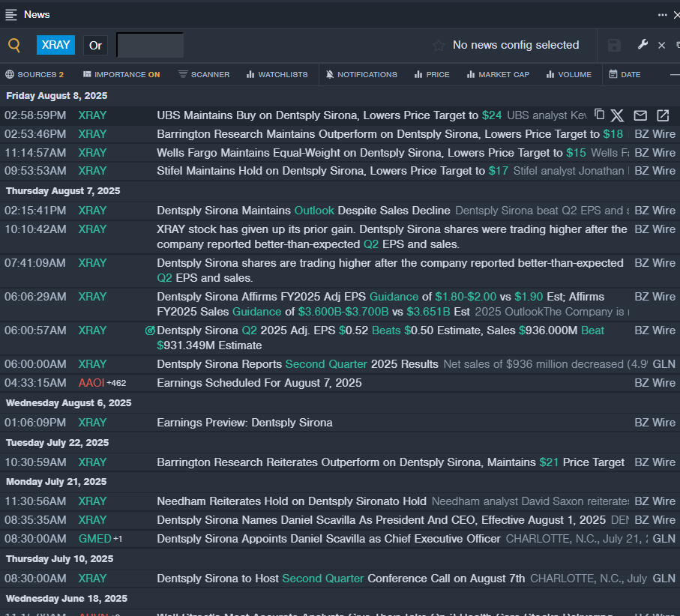The image size is (680, 616).
Task: Open the Date filter
Action: [x=625, y=74]
